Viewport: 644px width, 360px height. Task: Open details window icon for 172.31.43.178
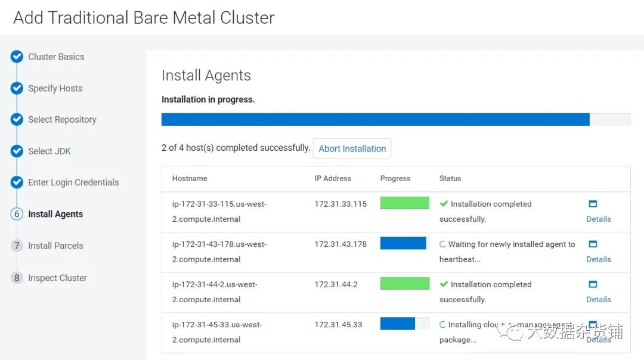[593, 244]
